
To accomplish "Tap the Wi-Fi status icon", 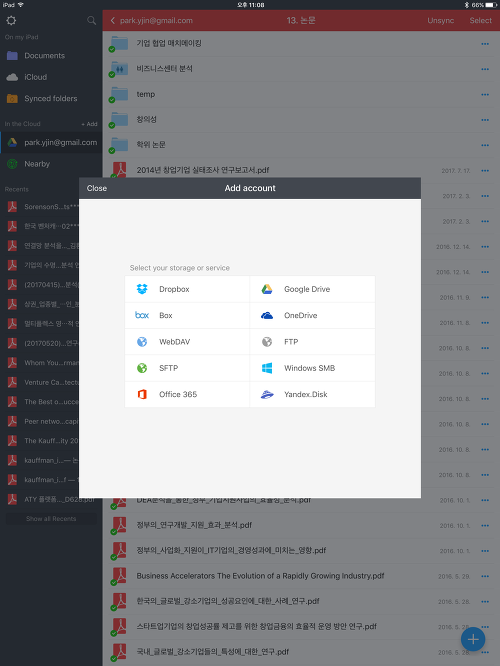I will click(21, 5).
